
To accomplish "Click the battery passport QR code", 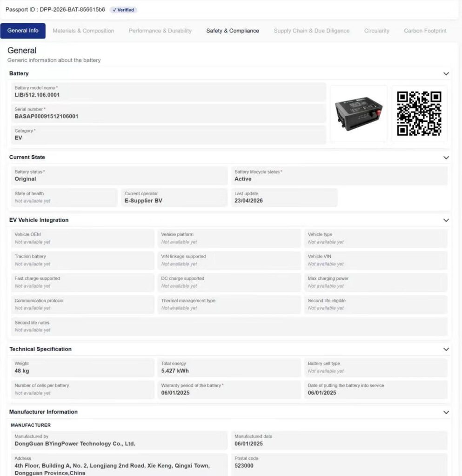I will [x=419, y=113].
